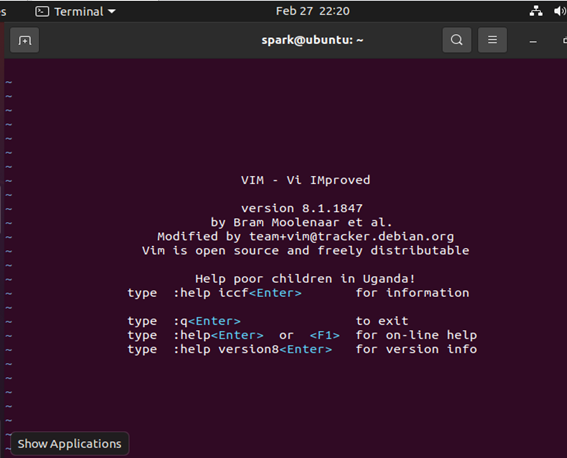Viewport: 567px width, 458px height.
Task: Open the Terminal app menu label
Action: [79, 12]
